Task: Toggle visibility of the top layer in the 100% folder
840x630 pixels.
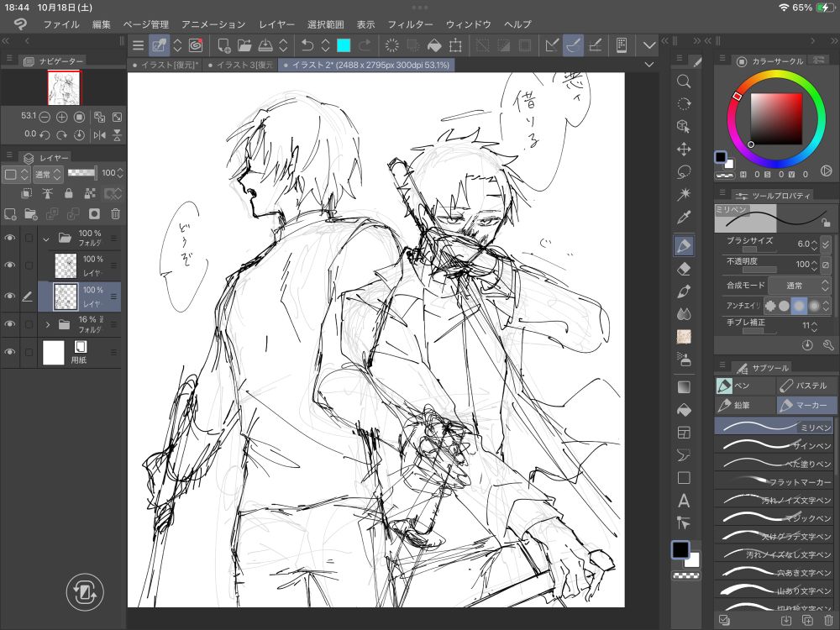Action: [x=9, y=265]
